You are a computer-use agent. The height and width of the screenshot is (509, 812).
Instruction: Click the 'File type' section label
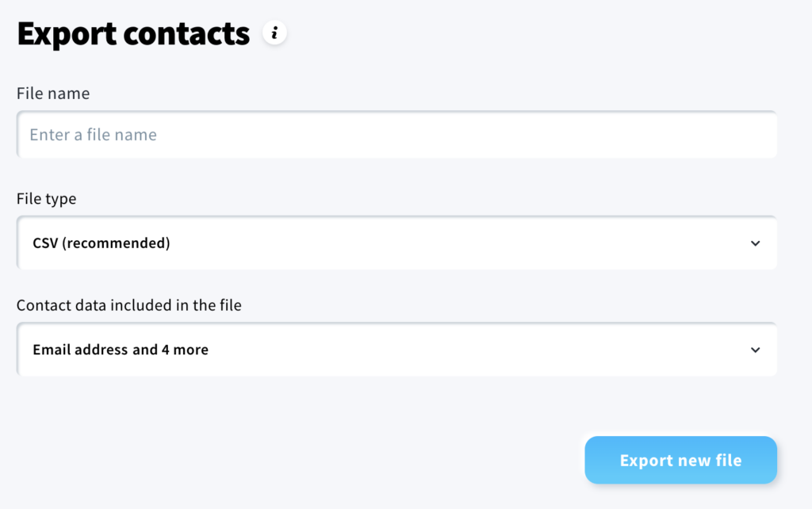coord(45,198)
